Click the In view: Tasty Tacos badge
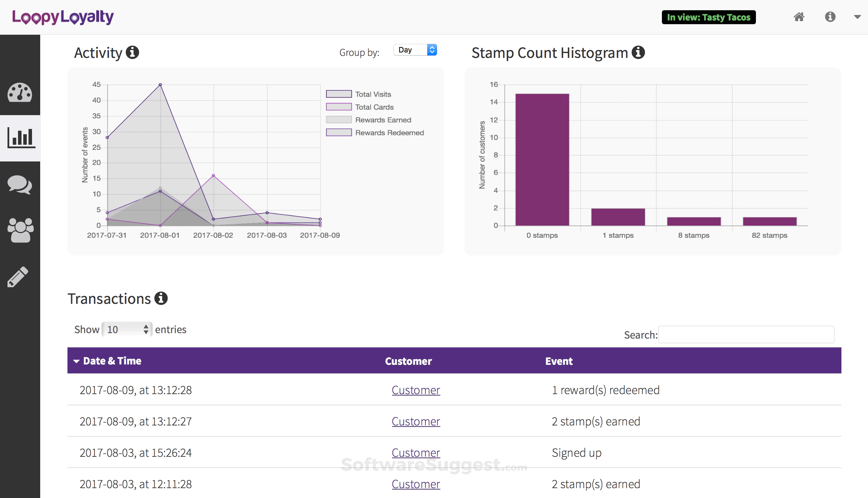The image size is (868, 498). click(708, 17)
